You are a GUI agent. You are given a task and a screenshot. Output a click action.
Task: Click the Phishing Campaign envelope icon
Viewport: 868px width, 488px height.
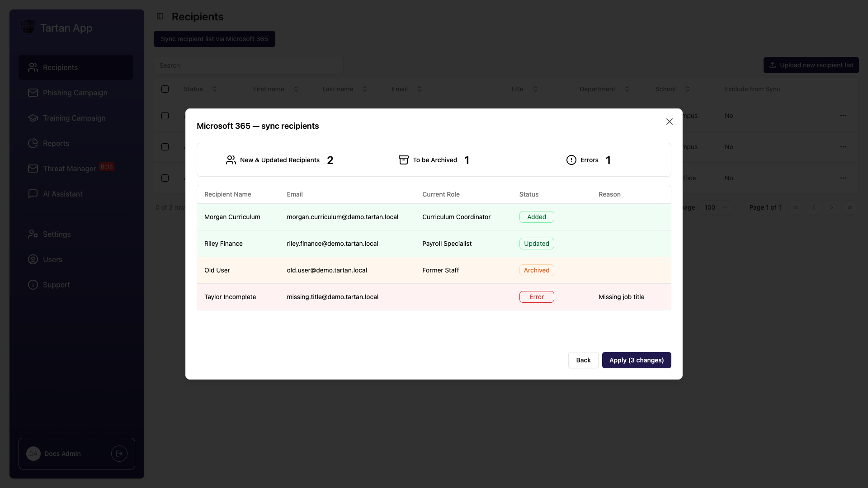tap(33, 93)
